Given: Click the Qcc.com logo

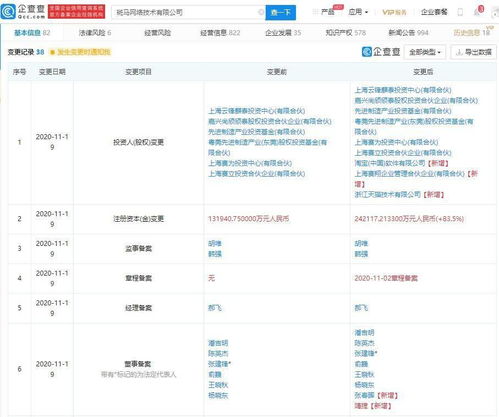Looking at the screenshot, I should (x=23, y=11).
